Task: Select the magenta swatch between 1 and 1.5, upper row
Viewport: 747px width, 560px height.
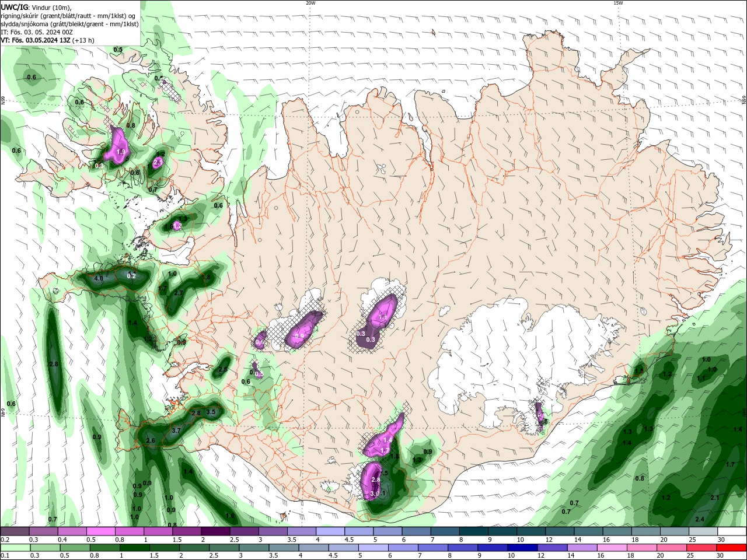Action: coord(158,531)
